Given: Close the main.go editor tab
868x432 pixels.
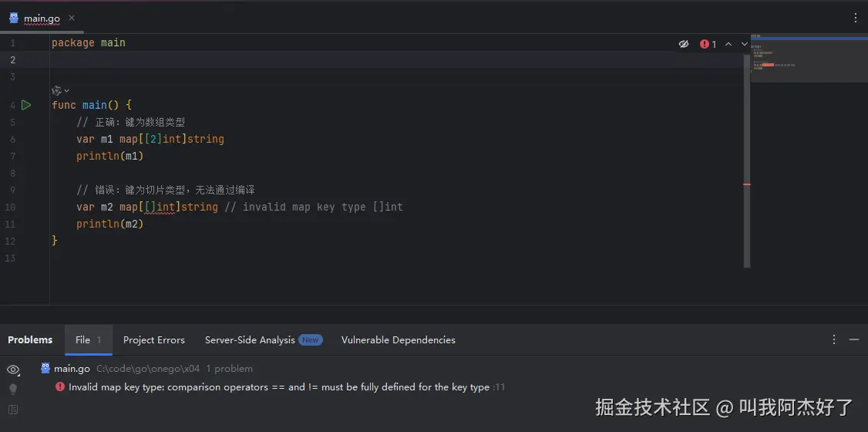Looking at the screenshot, I should 72,19.
